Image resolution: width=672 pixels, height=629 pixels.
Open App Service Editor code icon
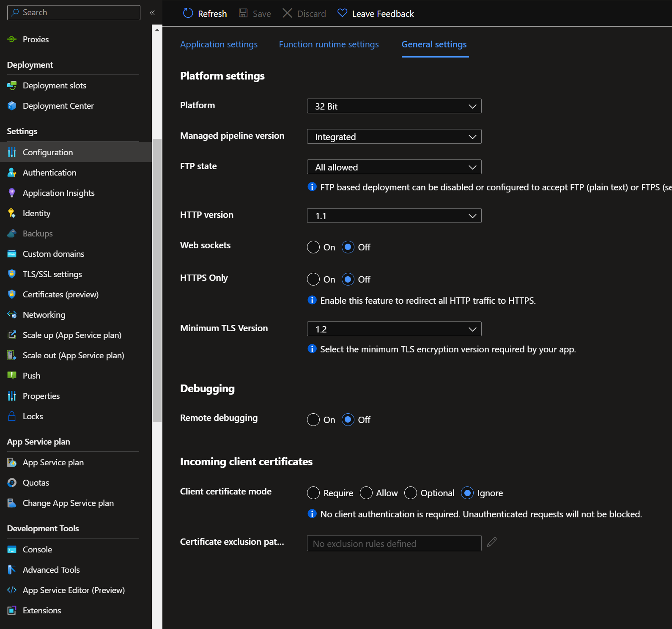click(12, 590)
